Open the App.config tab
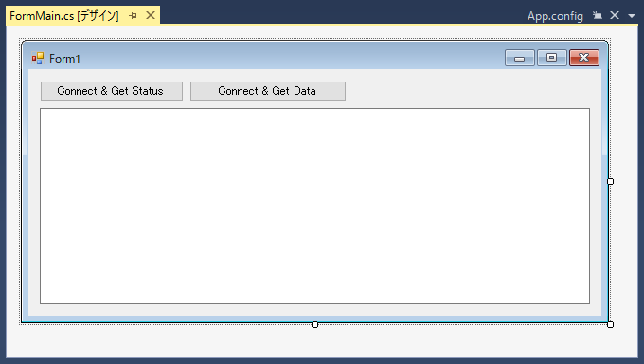 tap(555, 16)
